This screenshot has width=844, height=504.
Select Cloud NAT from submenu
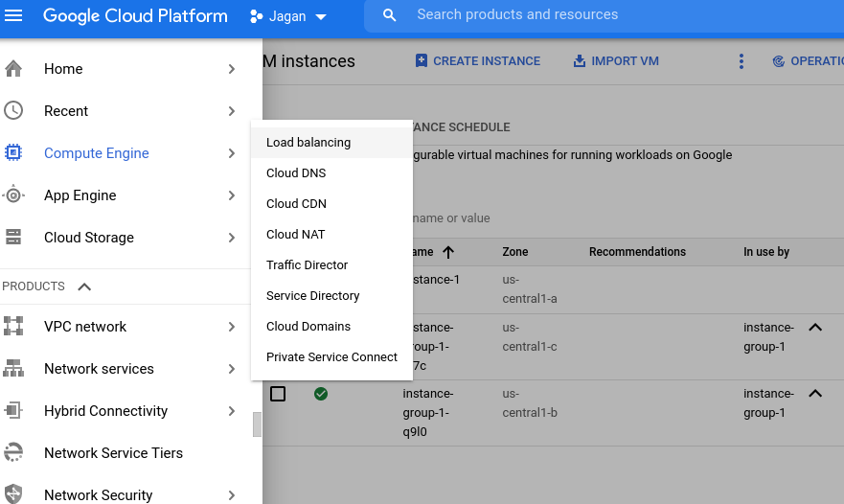coord(331,235)
